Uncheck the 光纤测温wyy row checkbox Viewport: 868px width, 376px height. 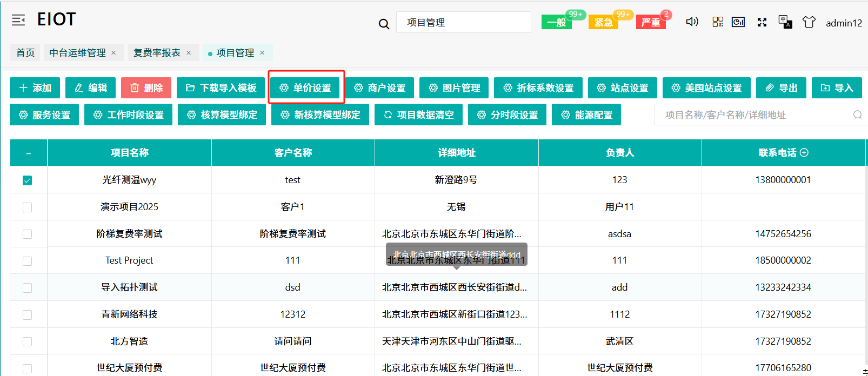[x=28, y=180]
